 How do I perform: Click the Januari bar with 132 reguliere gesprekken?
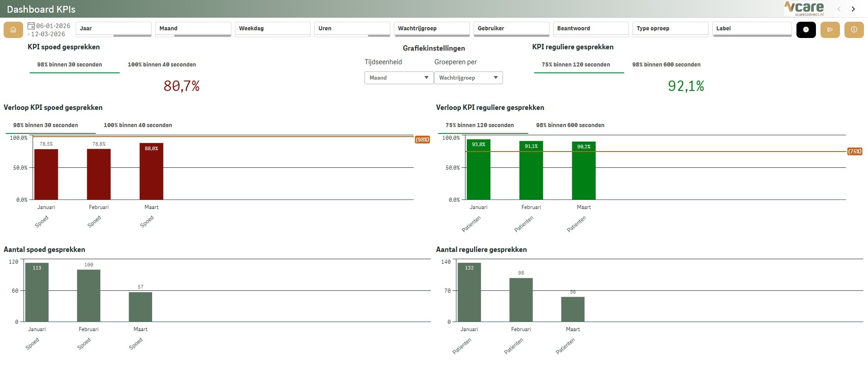click(469, 292)
